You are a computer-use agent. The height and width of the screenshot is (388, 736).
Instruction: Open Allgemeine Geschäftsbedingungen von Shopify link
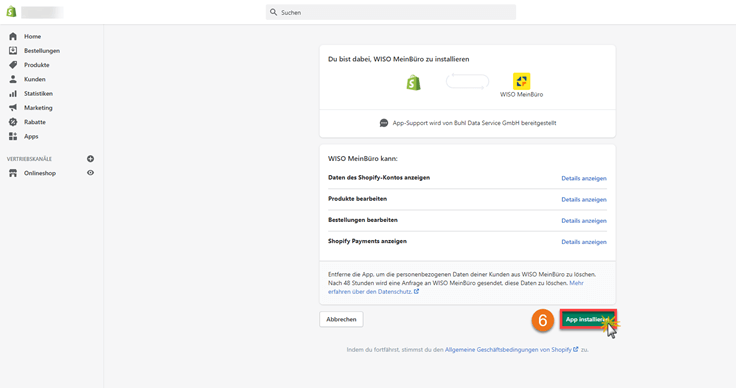tap(512, 350)
